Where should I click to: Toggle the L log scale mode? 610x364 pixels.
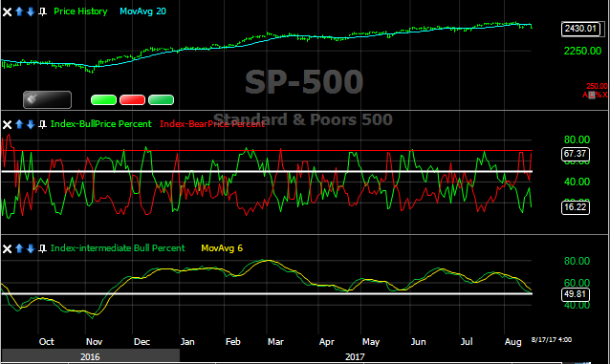coord(592,95)
